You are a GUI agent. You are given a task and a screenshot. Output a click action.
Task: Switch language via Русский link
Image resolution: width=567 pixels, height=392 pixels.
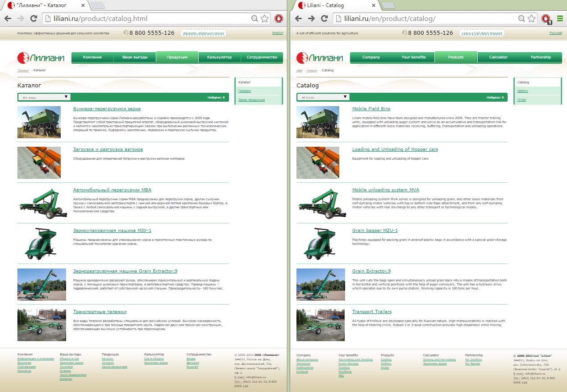tap(556, 33)
